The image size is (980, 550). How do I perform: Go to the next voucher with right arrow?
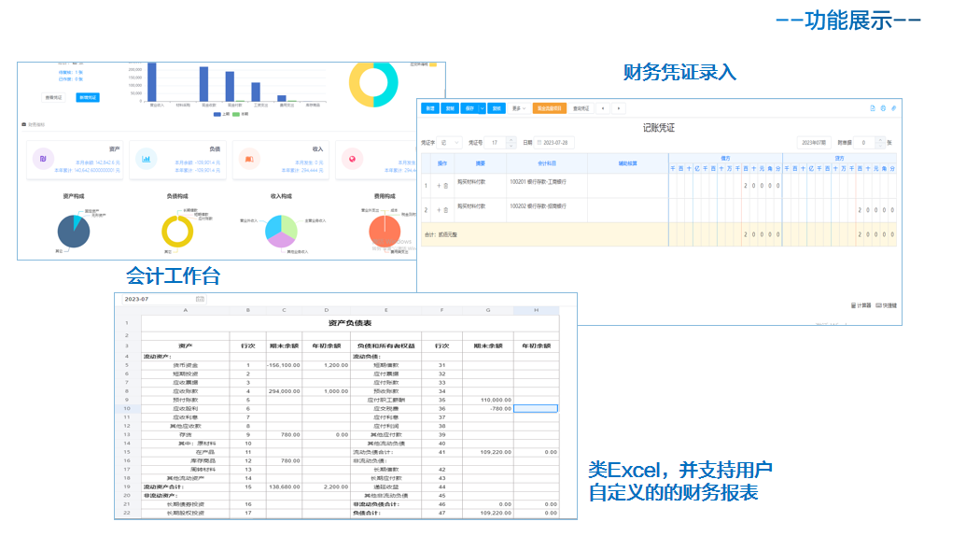[x=619, y=108]
